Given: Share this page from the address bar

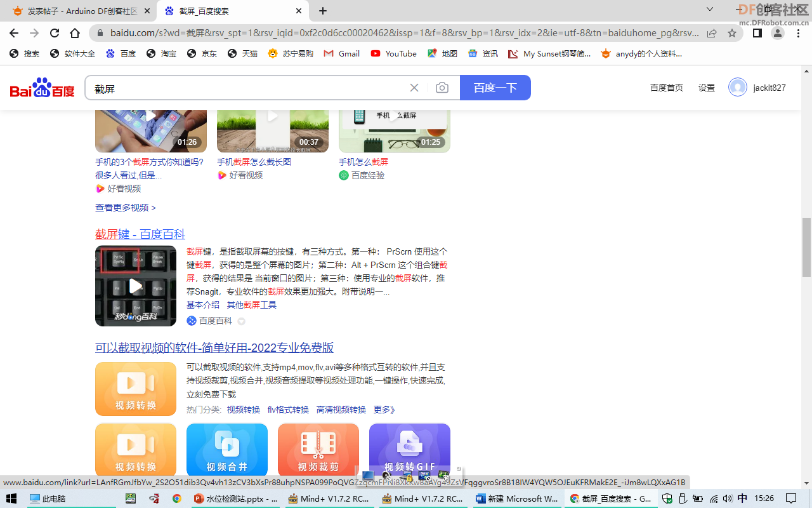Looking at the screenshot, I should coord(712,33).
